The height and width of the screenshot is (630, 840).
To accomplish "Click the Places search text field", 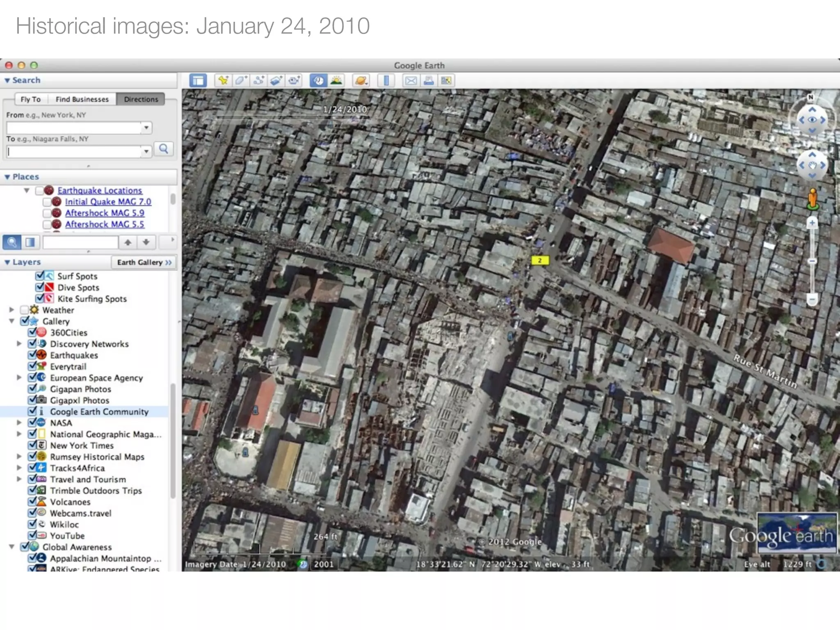I will coord(80,242).
